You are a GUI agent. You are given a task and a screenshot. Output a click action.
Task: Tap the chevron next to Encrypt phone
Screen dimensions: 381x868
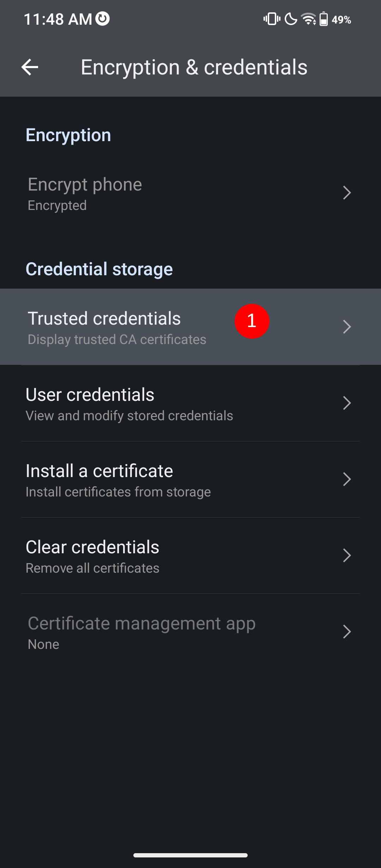pyautogui.click(x=347, y=193)
